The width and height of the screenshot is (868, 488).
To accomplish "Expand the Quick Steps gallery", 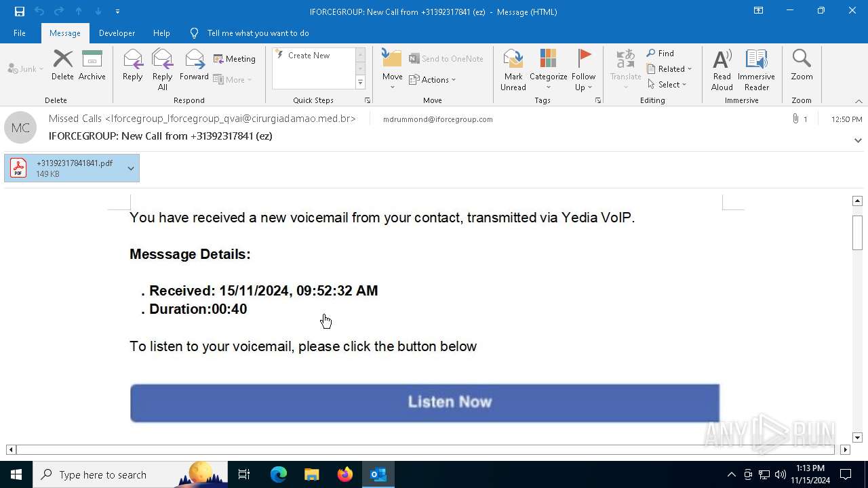I will (x=360, y=83).
